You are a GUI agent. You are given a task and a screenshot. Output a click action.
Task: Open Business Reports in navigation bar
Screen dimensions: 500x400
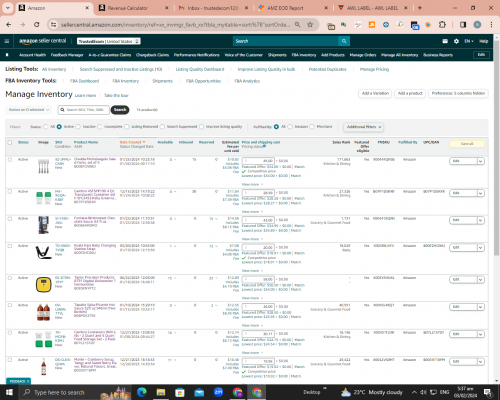click(438, 55)
